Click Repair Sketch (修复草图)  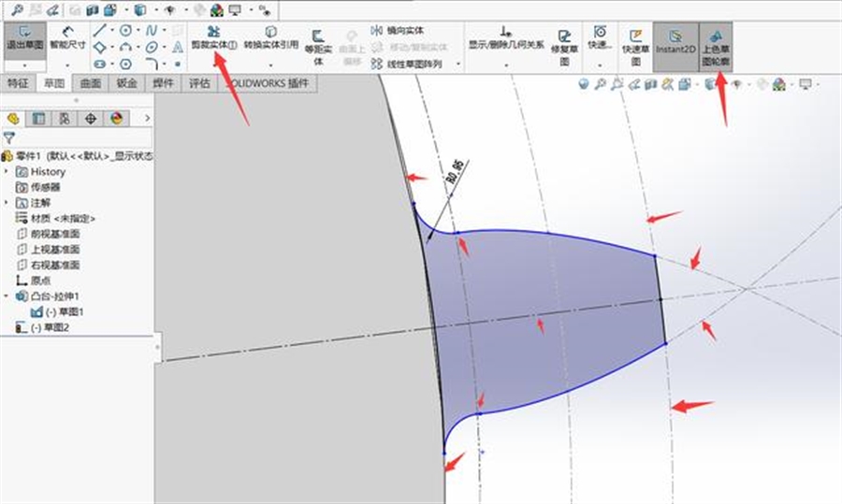564,48
